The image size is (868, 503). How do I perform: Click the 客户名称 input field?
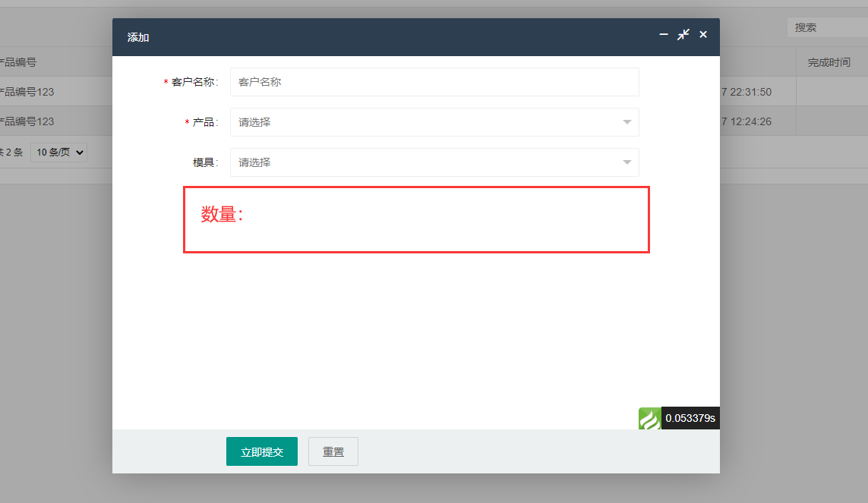434,82
